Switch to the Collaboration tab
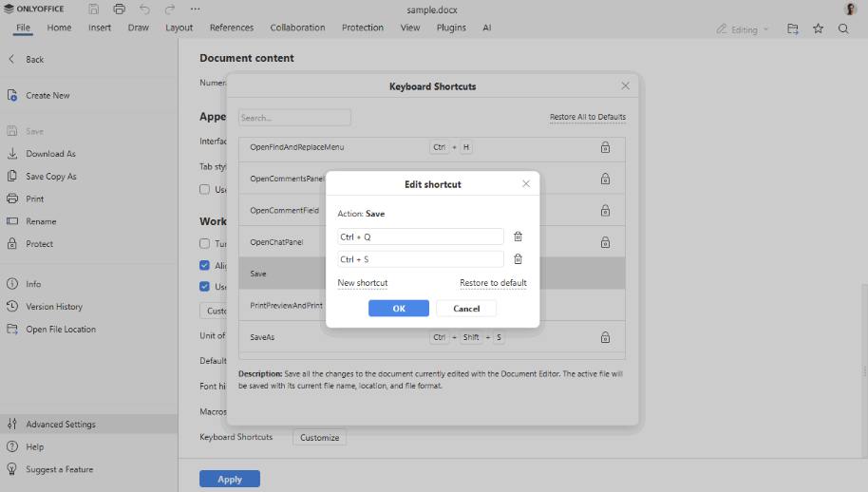Image resolution: width=868 pixels, height=492 pixels. 297,28
